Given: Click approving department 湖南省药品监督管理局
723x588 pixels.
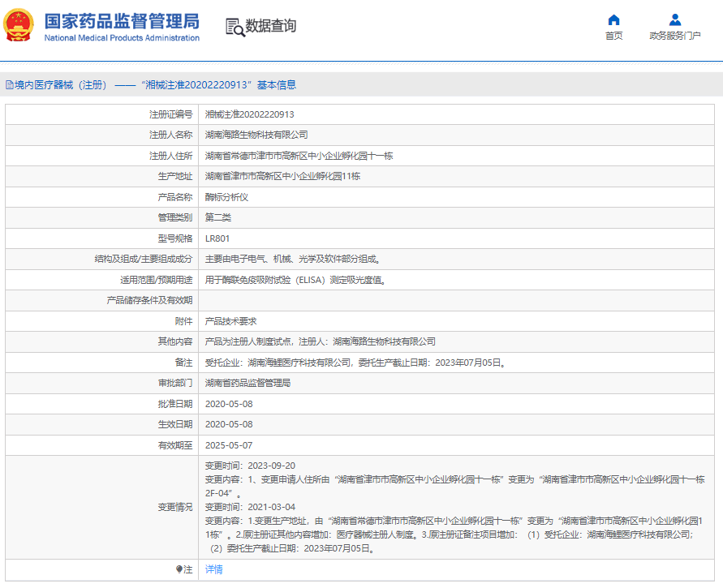Looking at the screenshot, I should (x=247, y=383).
